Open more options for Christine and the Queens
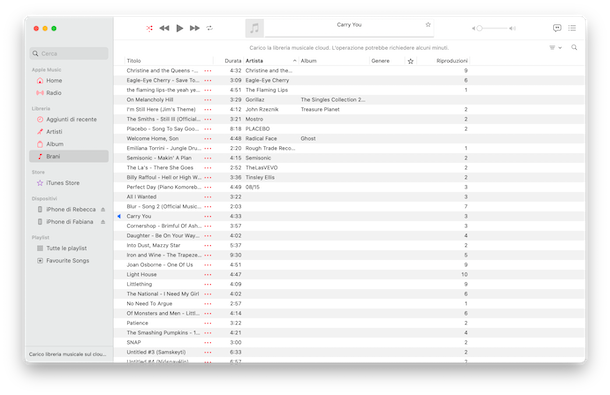Image resolution: width=610 pixels, height=395 pixels. [x=208, y=71]
